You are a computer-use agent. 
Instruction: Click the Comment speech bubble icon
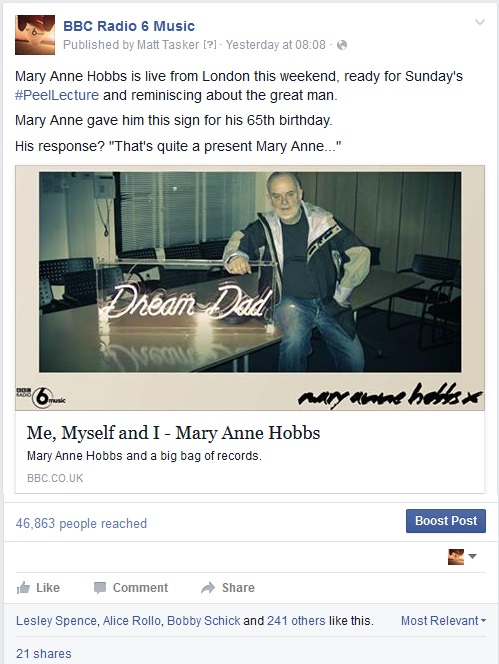pos(100,588)
